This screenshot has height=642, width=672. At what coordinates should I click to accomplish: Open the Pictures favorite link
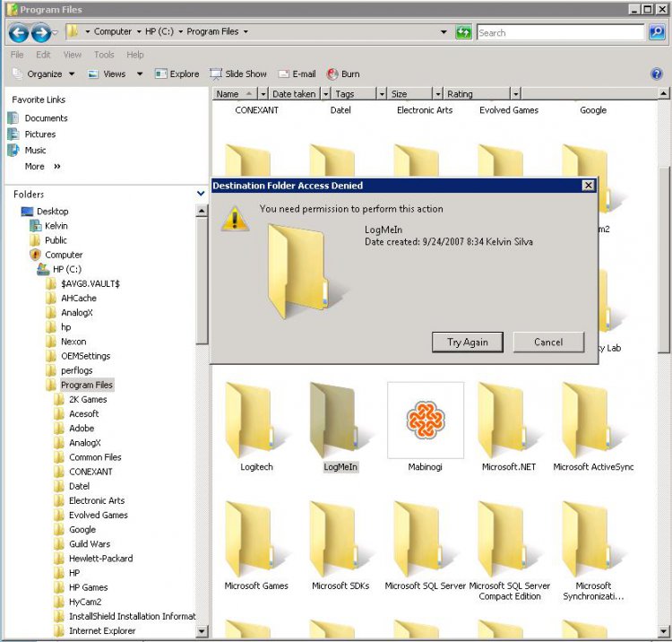32,134
